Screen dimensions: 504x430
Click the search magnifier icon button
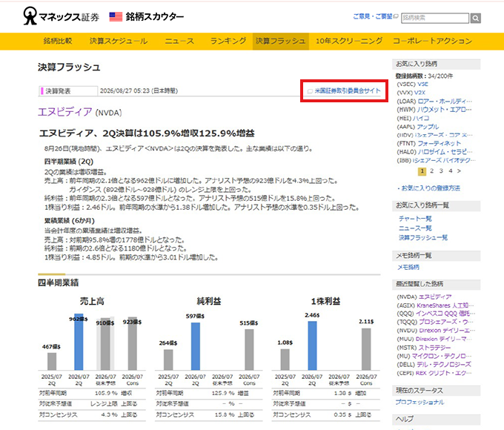pyautogui.click(x=476, y=19)
